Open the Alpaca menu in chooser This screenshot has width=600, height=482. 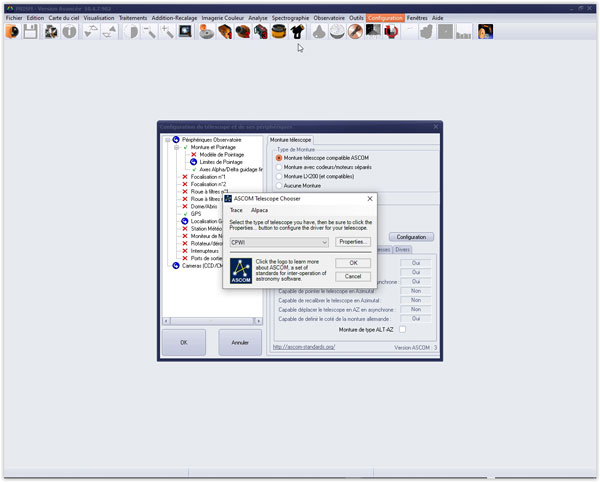(x=259, y=211)
